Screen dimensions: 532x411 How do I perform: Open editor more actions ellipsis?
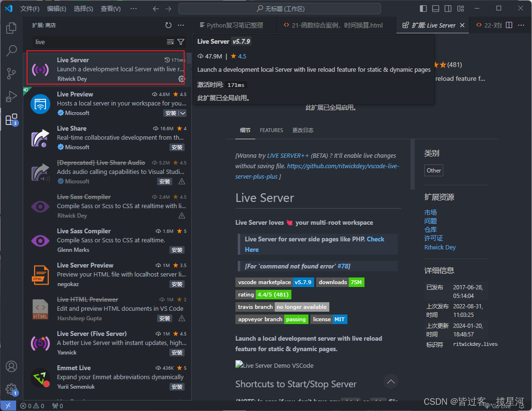tap(521, 25)
